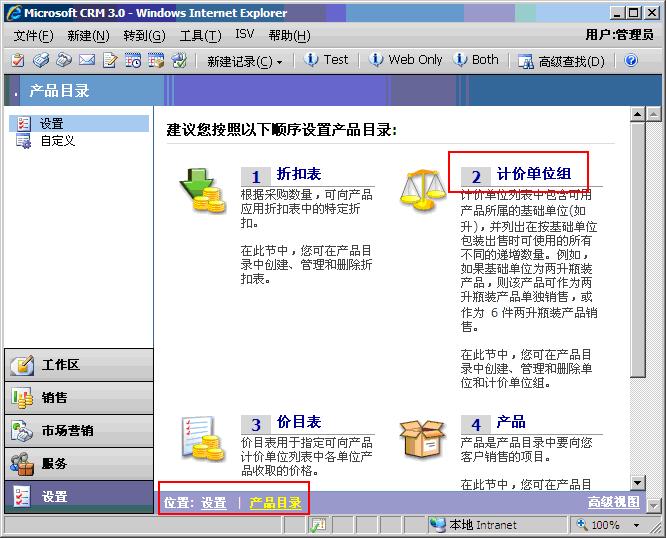
Task: Click 产品目录 breadcrumb link
Action: (275, 503)
